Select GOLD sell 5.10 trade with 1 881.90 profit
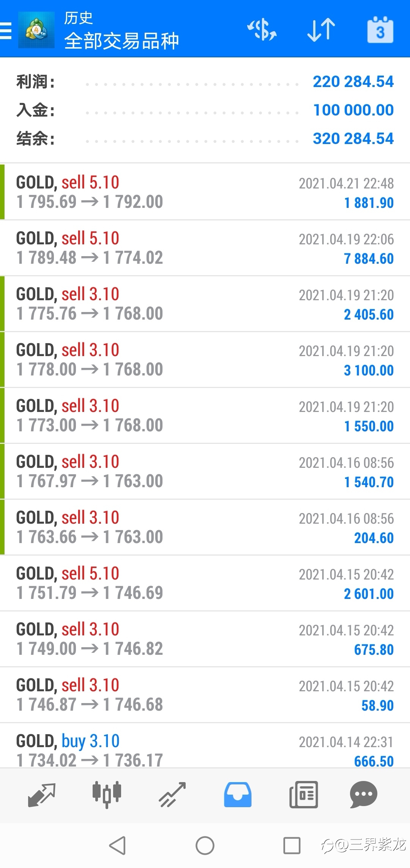The width and height of the screenshot is (410, 868). coord(205,192)
